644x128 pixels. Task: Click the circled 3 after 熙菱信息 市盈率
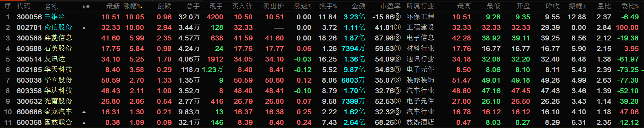[x=397, y=38]
